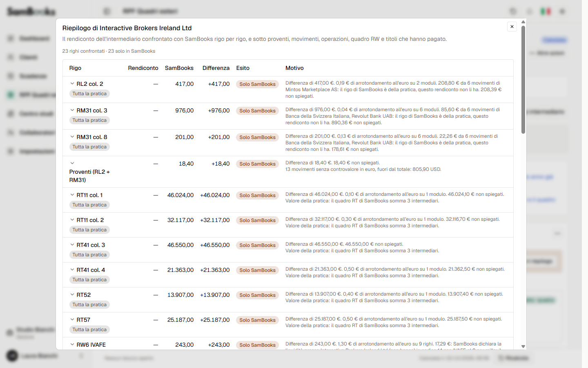The height and width of the screenshot is (368, 588).
Task: Click the Esito column header
Action: [x=243, y=68]
